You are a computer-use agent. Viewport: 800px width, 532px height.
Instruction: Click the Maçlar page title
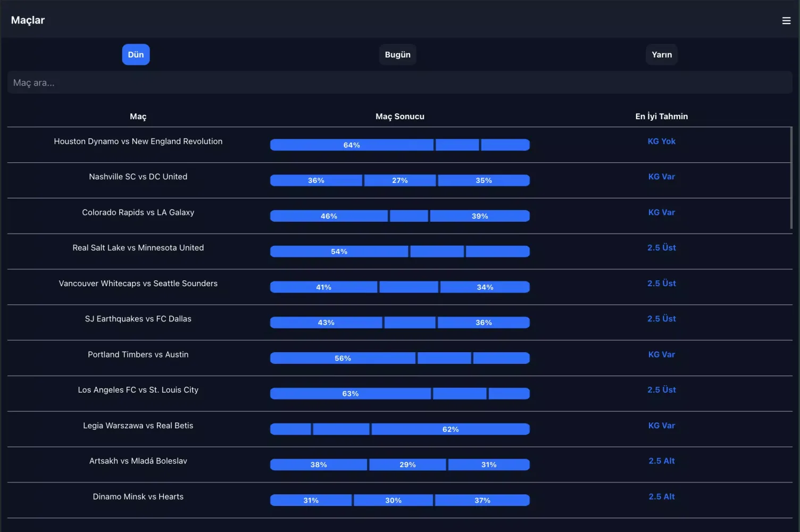(28, 20)
